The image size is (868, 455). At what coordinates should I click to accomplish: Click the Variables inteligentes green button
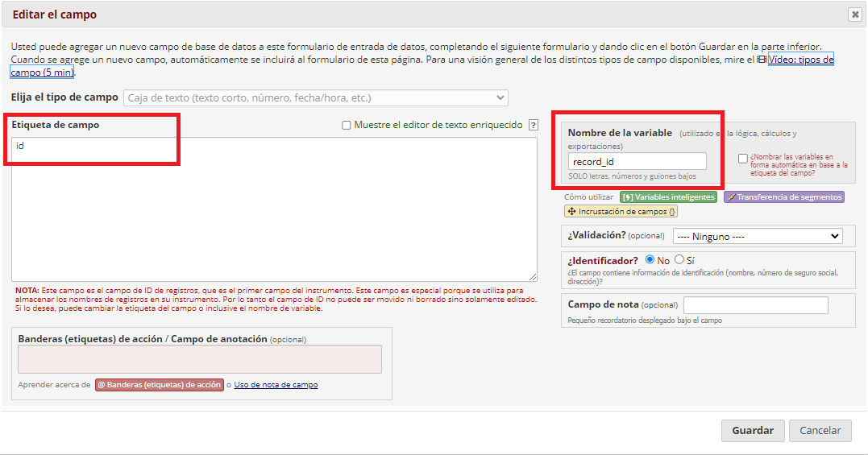[x=668, y=196]
